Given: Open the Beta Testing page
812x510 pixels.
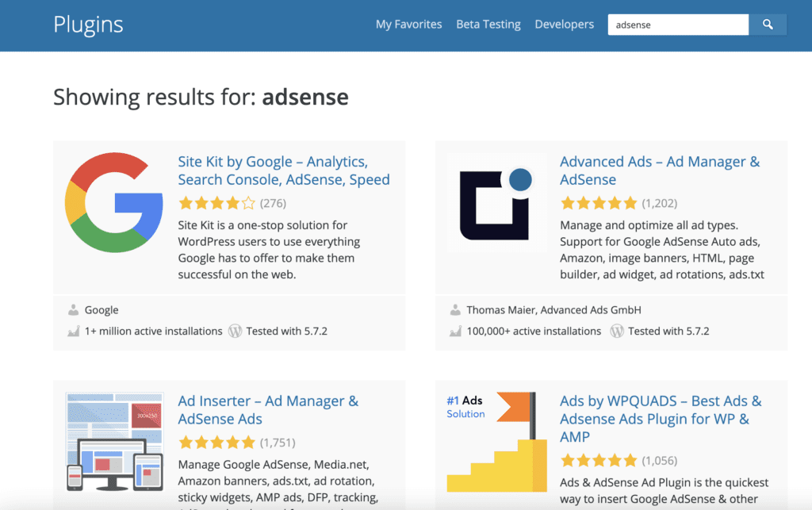Looking at the screenshot, I should [x=488, y=25].
